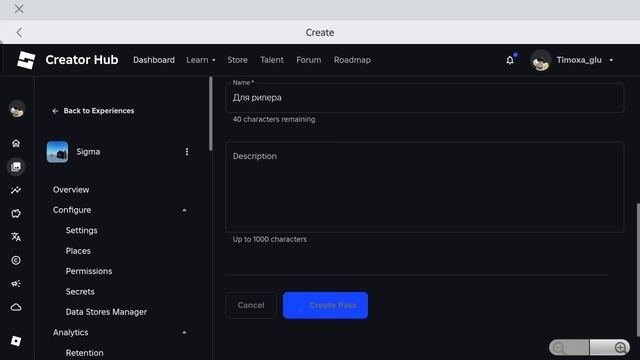Collapse the Analytics section arrow
This screenshot has height=360, width=640.
(x=184, y=333)
